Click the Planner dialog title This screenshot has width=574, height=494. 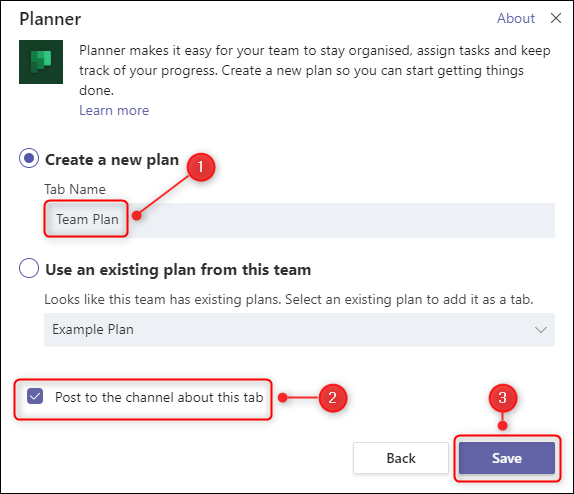tap(50, 19)
